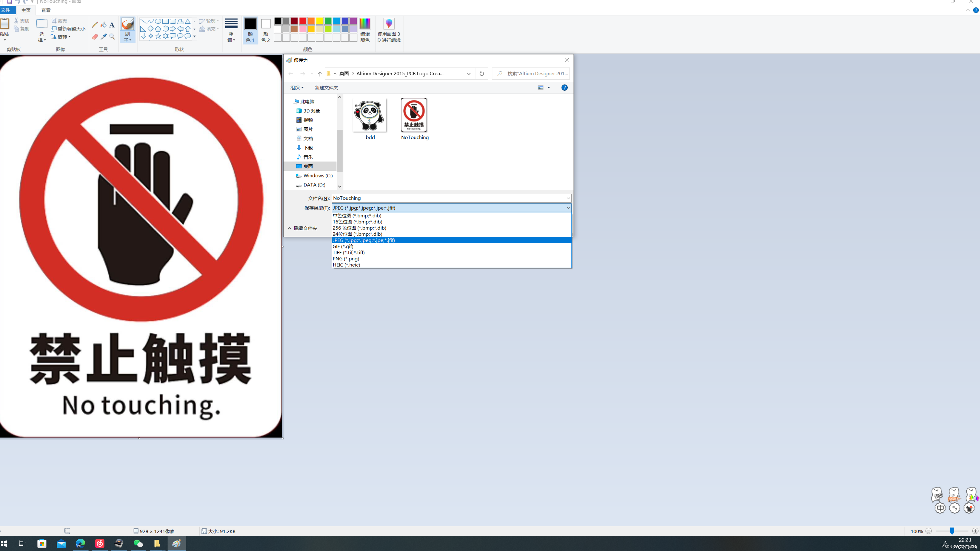
Task: Select 下载 in navigation tree
Action: [308, 148]
